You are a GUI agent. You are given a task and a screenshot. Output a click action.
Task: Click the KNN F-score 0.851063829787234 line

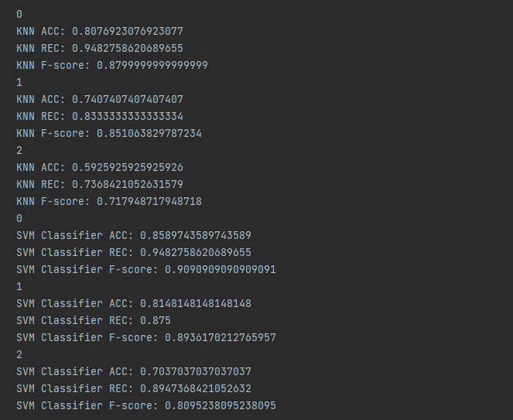point(109,134)
